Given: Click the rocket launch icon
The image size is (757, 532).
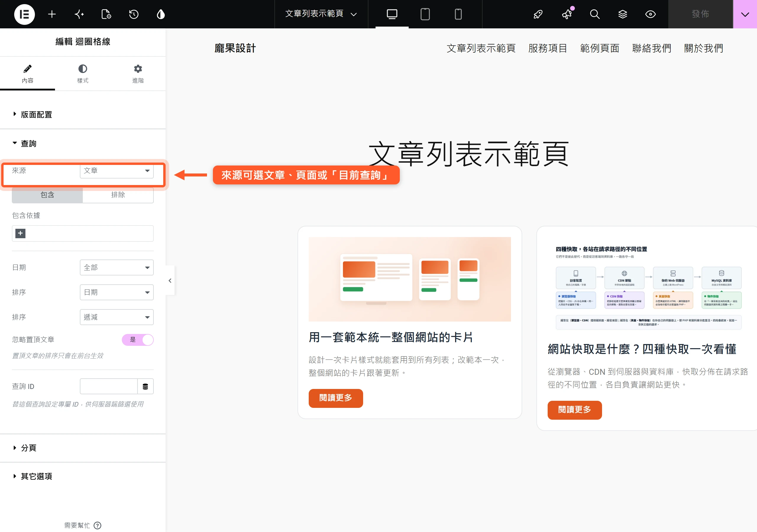Looking at the screenshot, I should click(538, 14).
